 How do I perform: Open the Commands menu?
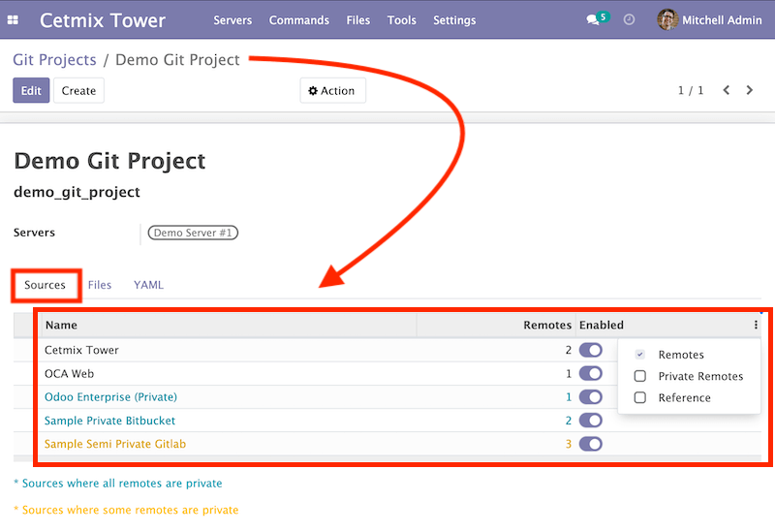[x=299, y=20]
